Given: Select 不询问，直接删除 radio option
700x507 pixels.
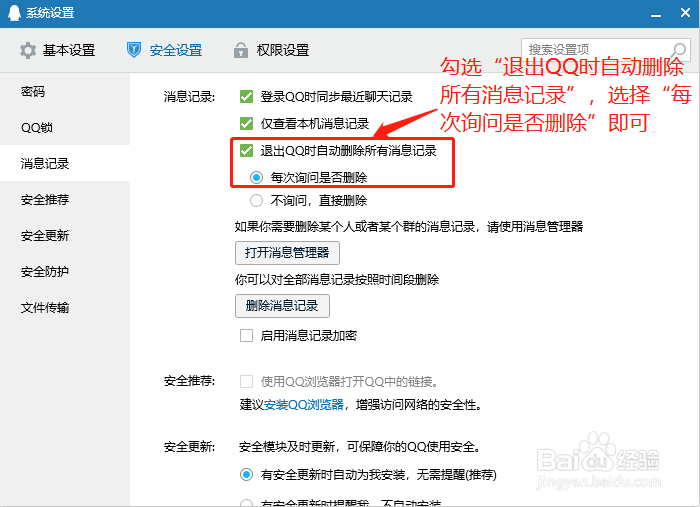Looking at the screenshot, I should point(256,201).
